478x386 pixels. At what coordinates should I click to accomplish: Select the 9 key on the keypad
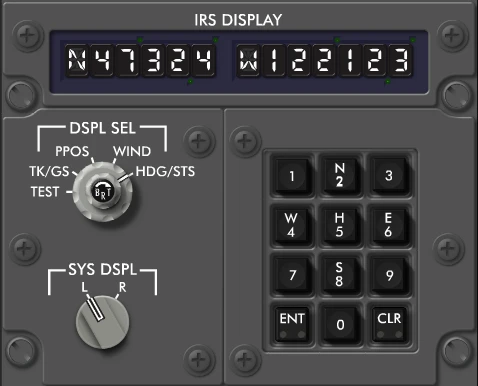click(x=389, y=275)
